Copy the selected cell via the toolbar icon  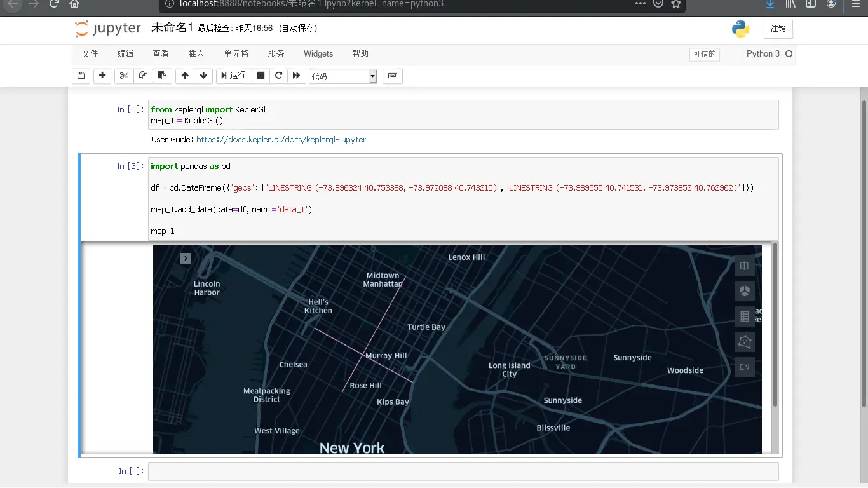pos(143,76)
